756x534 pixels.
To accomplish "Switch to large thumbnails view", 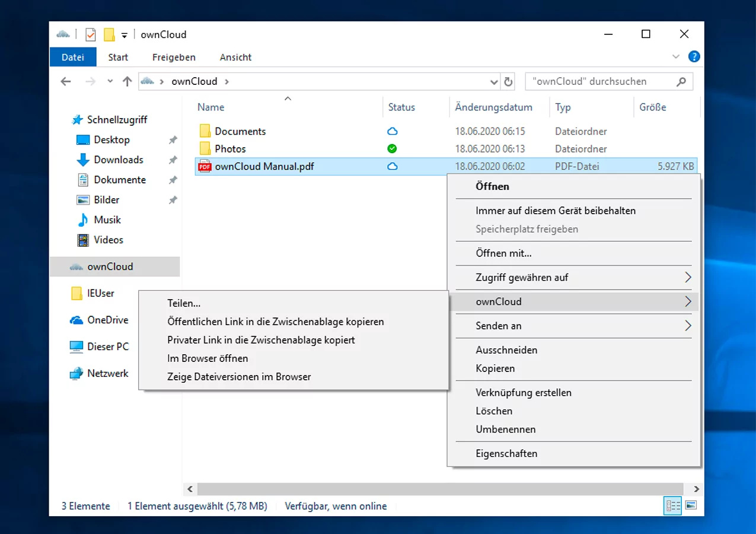I will [690, 506].
